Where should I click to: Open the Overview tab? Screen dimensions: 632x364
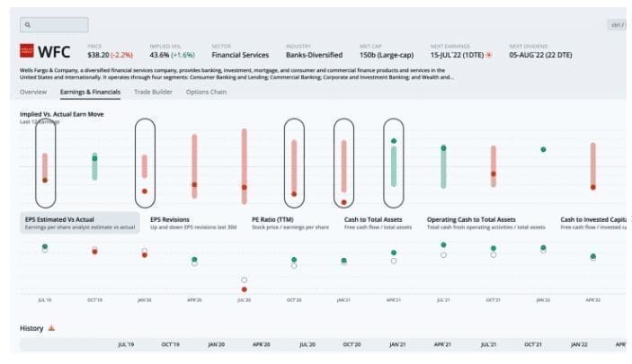[33, 92]
